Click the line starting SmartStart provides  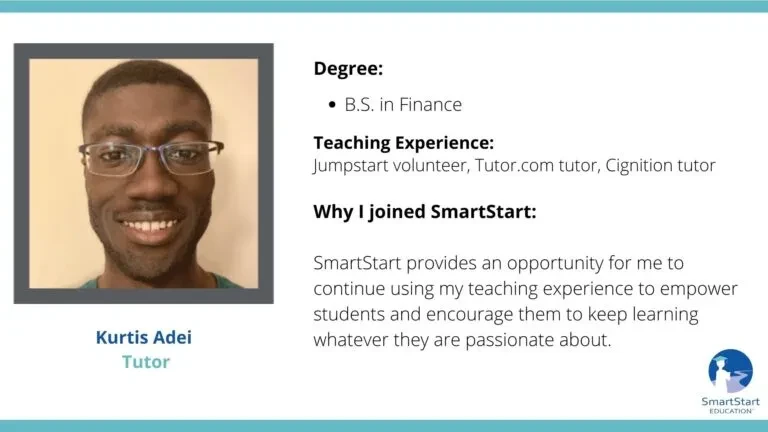[499, 264]
